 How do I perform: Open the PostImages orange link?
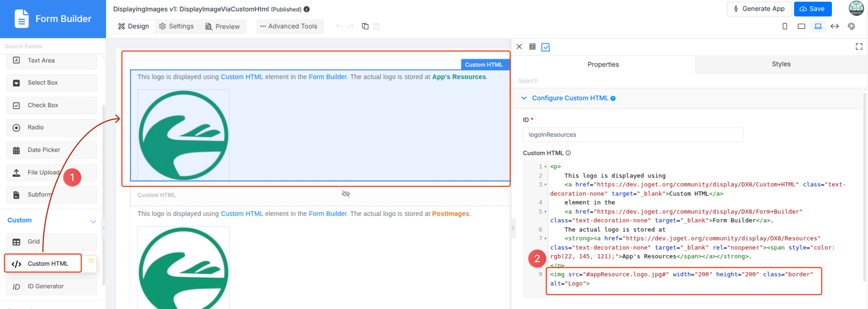pyautogui.click(x=450, y=214)
